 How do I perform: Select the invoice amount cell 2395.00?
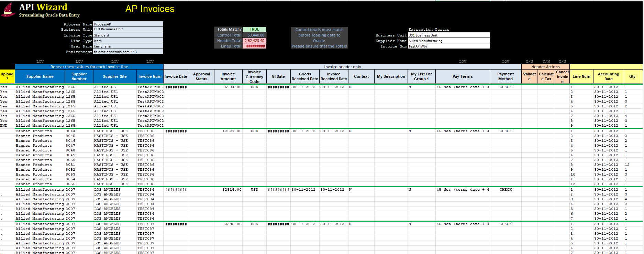pos(228,224)
